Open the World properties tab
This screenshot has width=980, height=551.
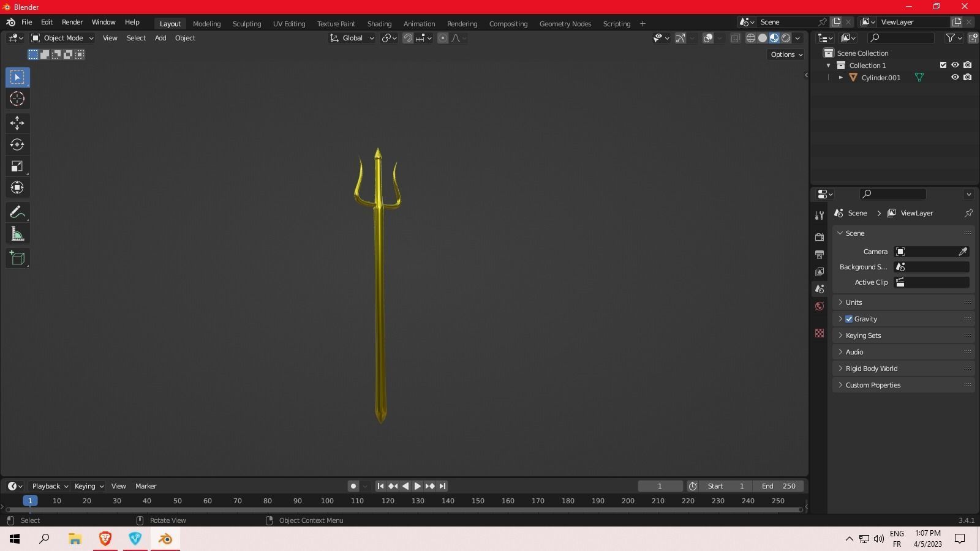(820, 305)
